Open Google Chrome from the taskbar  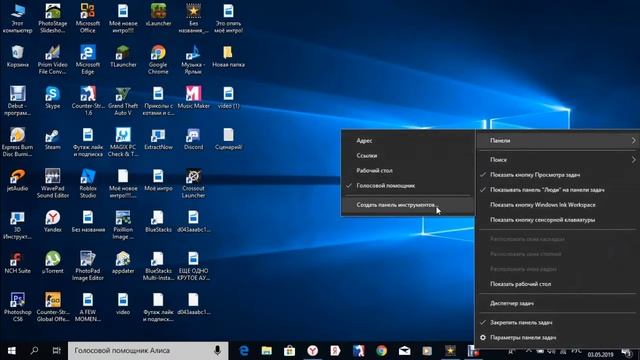click(x=382, y=351)
